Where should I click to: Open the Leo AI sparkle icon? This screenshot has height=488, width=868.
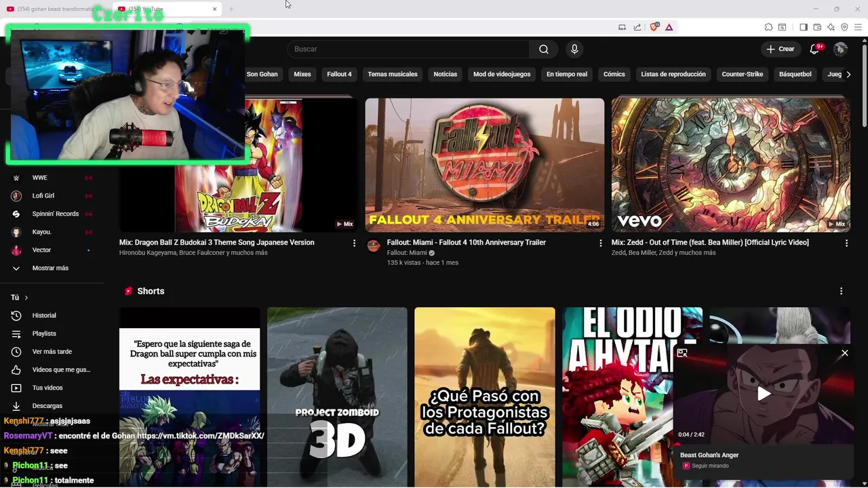coord(831,27)
